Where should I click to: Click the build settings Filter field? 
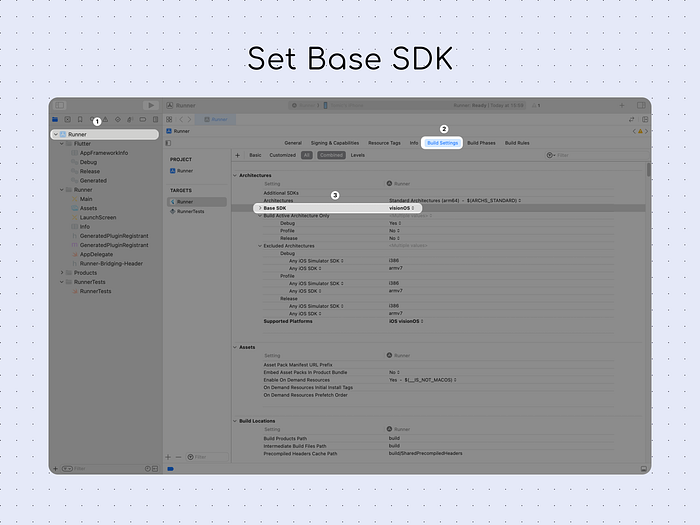596,155
